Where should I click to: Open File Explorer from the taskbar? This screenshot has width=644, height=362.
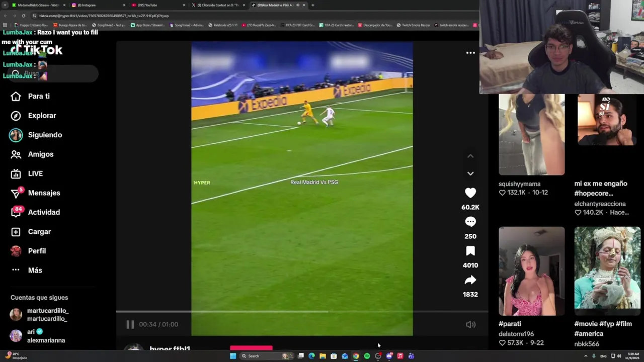[323, 356]
